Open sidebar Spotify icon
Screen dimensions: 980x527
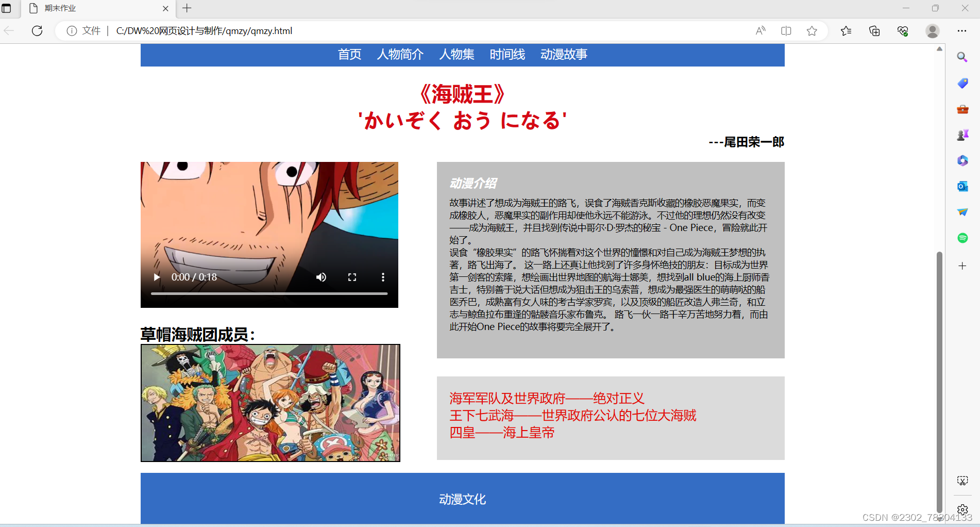click(x=962, y=238)
